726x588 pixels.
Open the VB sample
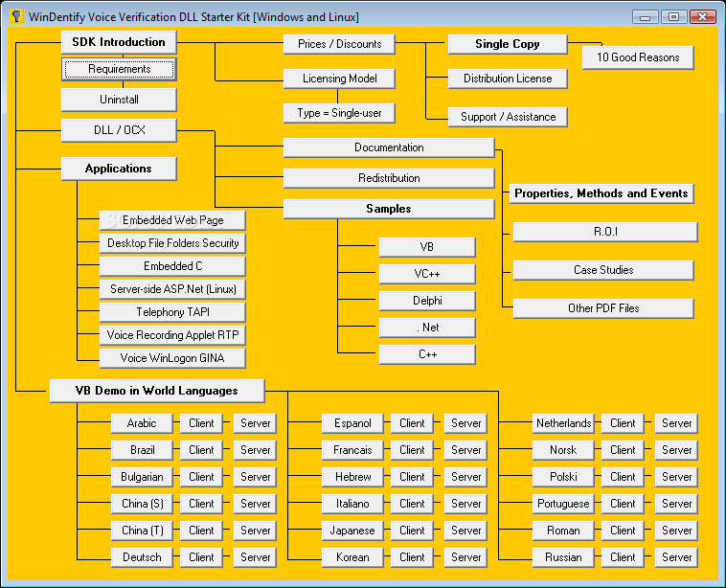pyautogui.click(x=427, y=247)
